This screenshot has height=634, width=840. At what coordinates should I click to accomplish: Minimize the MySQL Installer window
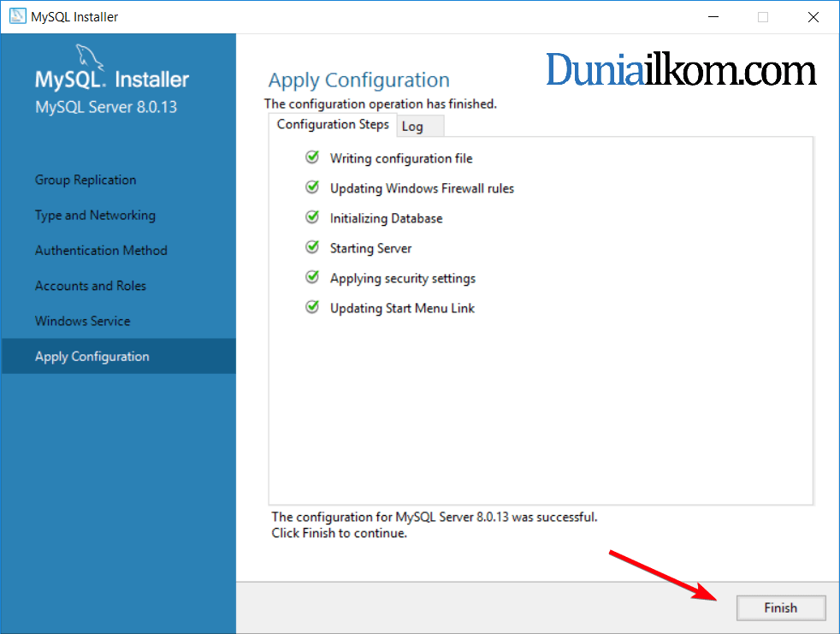coord(713,16)
